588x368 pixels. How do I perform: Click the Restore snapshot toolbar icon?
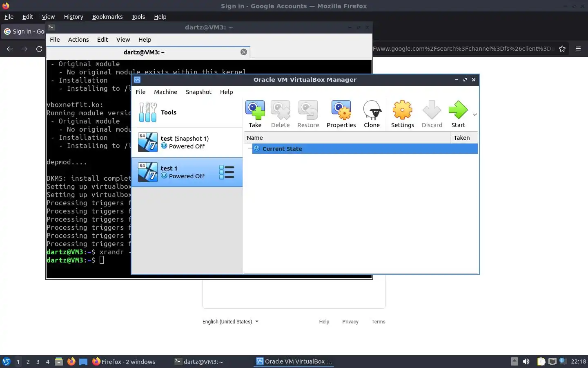tap(308, 114)
